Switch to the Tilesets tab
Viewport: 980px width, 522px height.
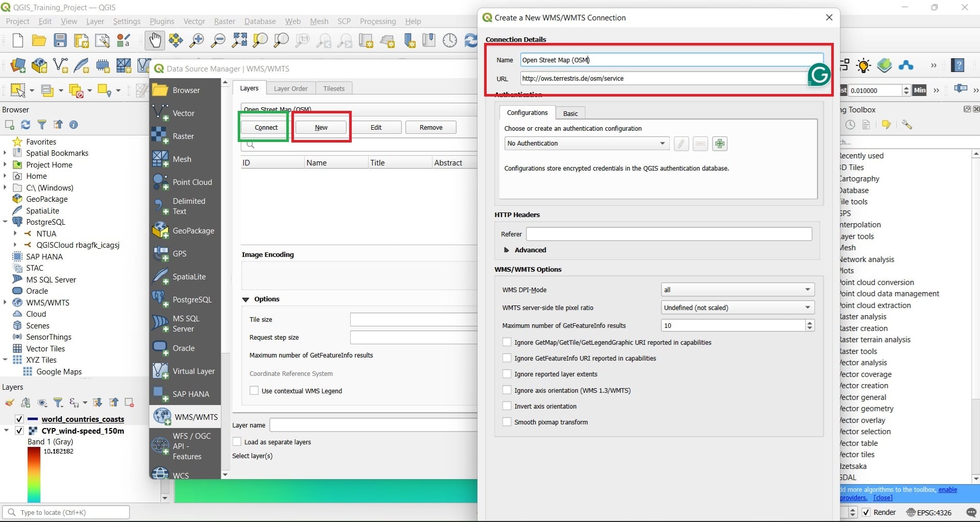click(x=334, y=88)
